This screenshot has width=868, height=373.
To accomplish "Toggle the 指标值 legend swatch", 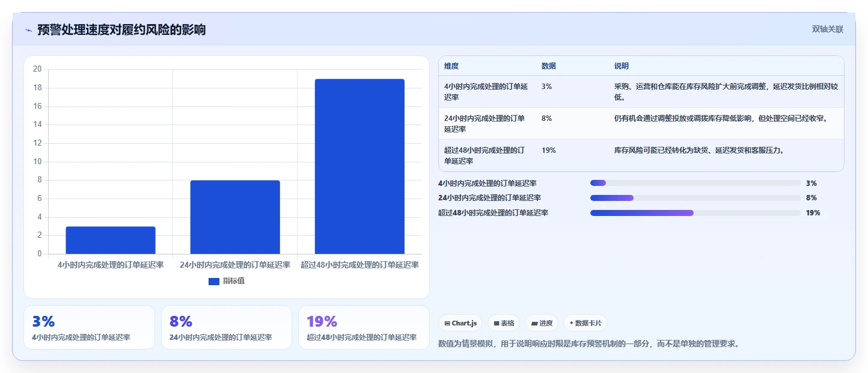I will pos(214,281).
